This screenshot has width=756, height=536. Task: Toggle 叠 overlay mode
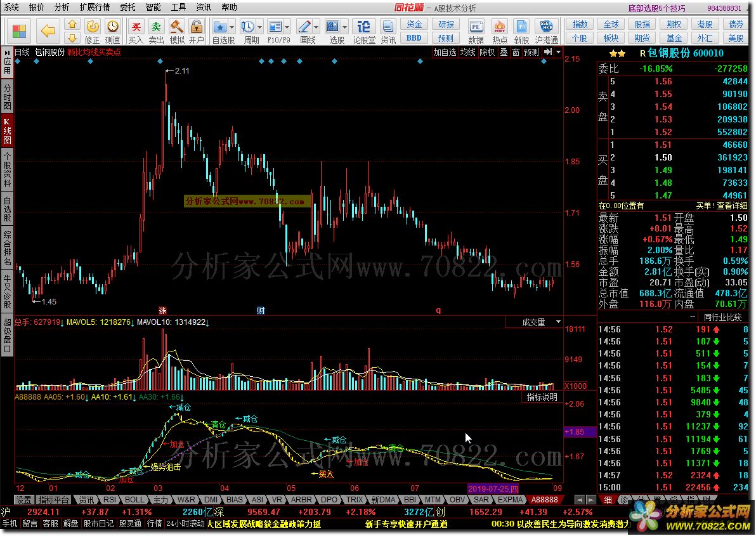(x=504, y=52)
